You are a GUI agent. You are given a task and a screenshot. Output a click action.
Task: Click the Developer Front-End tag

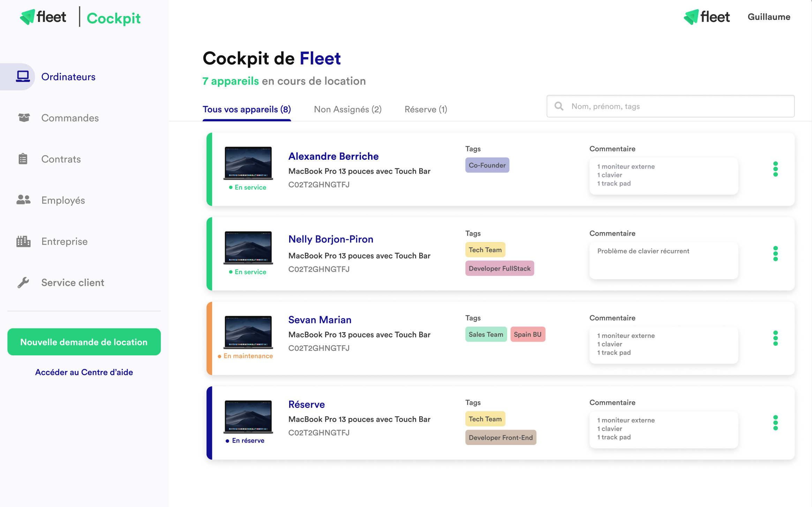pyautogui.click(x=501, y=438)
